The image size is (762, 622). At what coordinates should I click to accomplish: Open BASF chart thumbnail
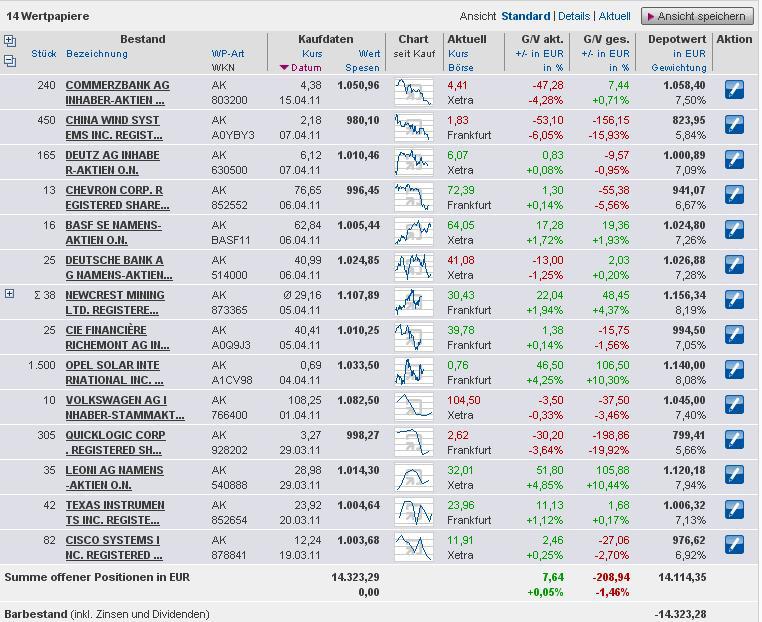[x=414, y=232]
